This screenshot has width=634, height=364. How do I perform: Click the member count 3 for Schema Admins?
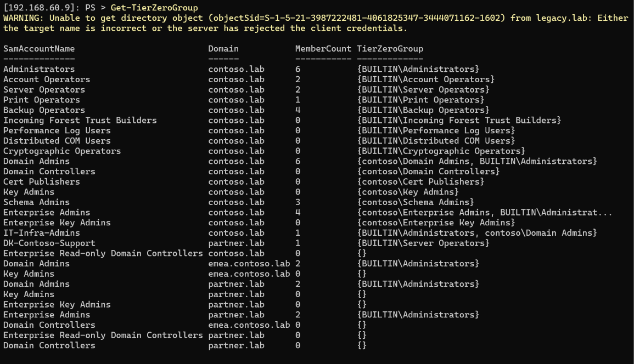[x=298, y=202]
